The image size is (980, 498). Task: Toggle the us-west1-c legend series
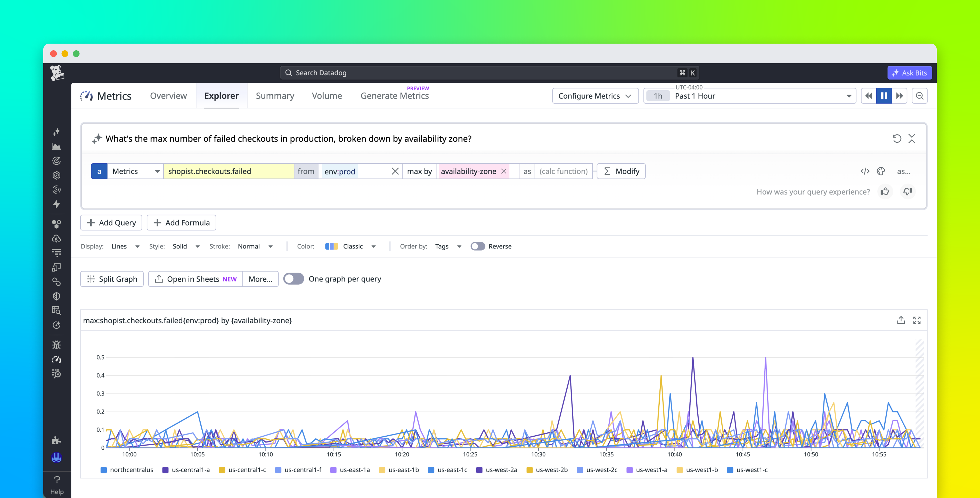(748, 470)
